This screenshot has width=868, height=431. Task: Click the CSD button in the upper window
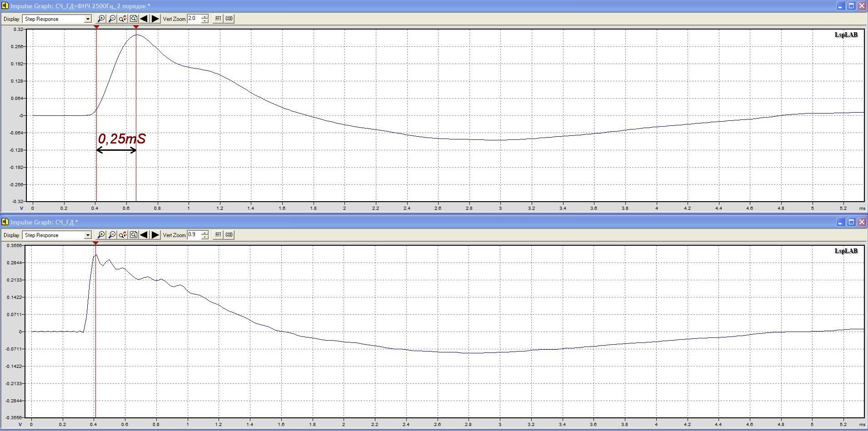(229, 19)
